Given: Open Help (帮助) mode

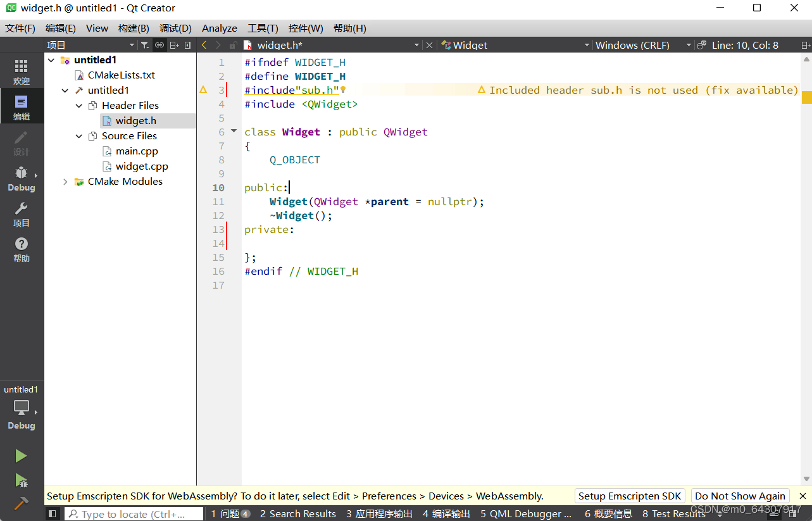Looking at the screenshot, I should click(22, 249).
